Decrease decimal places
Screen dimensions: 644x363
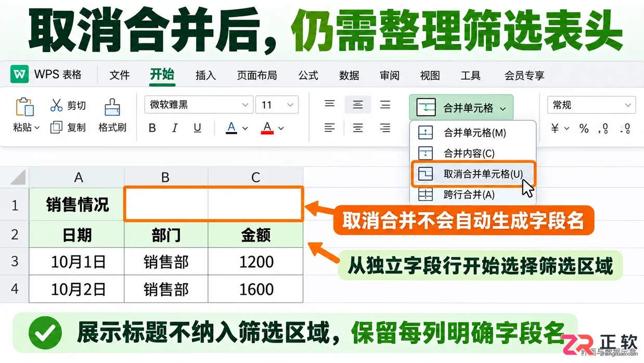626,128
